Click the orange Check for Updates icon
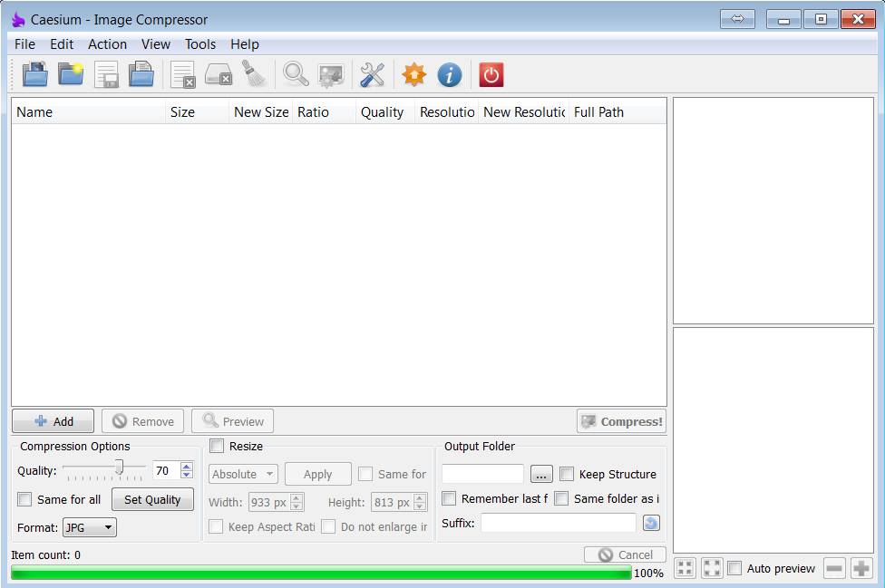This screenshot has width=885, height=588. 413,74
